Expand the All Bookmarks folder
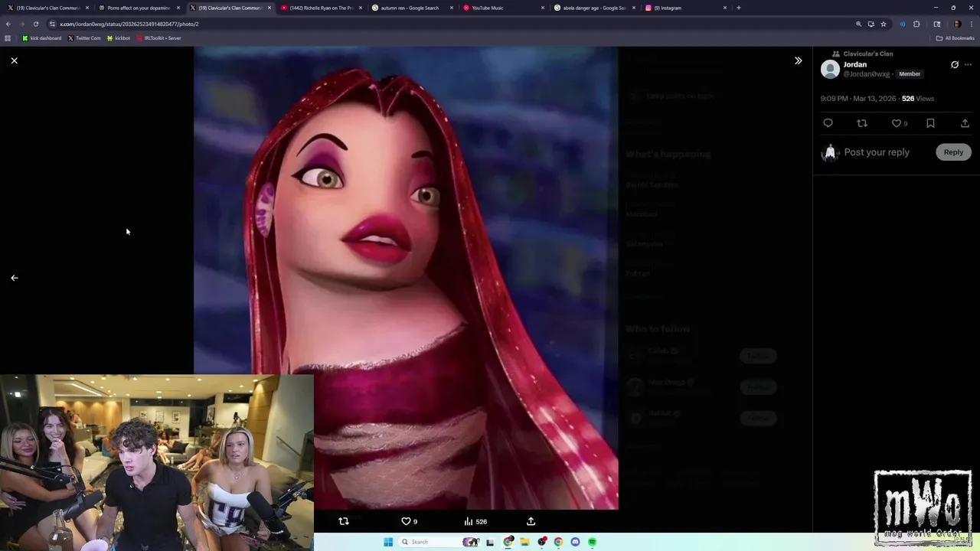The width and height of the screenshot is (980, 551). point(955,38)
